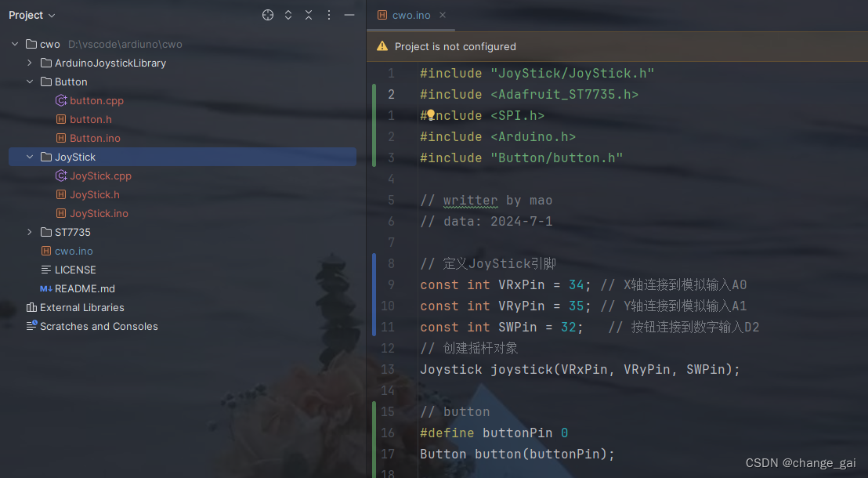The width and height of the screenshot is (868, 478).
Task: Click the Scratches and Consoles icon
Action: pos(31,326)
